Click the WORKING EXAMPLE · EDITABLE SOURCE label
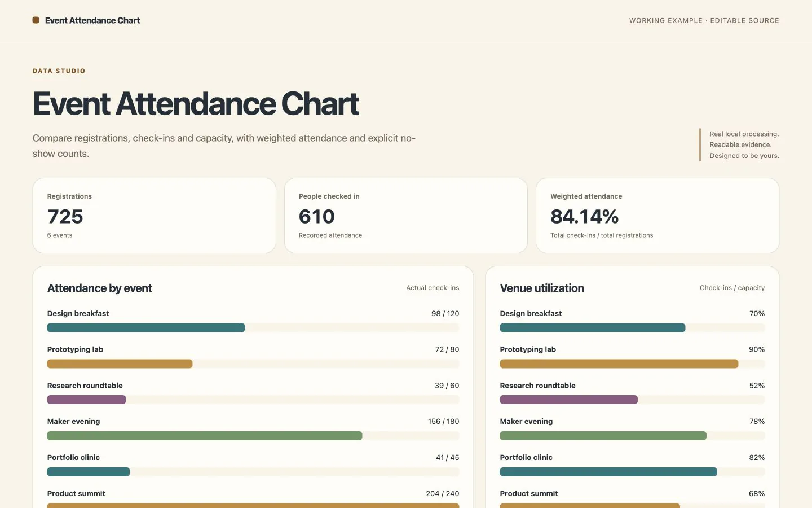812x508 pixels. 704,20
